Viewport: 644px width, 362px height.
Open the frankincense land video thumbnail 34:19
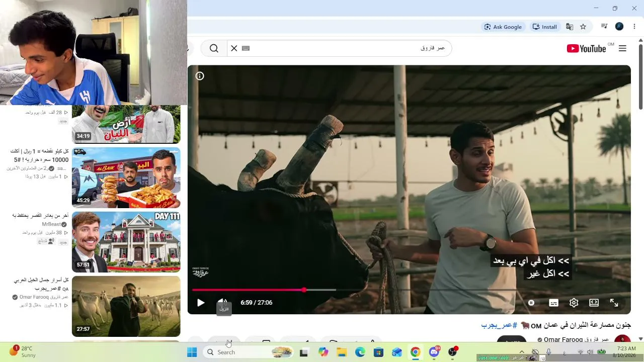[126, 124]
